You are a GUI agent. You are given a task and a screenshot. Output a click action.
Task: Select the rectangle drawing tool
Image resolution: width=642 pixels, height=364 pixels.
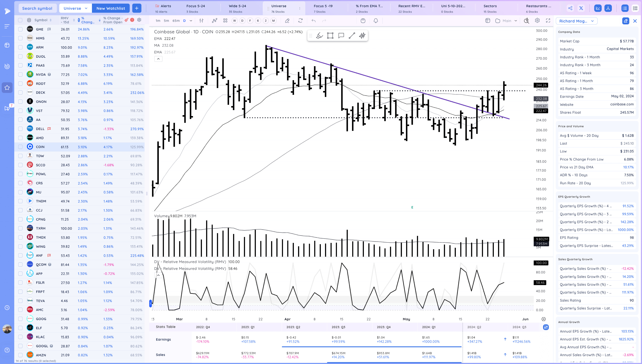point(330,36)
